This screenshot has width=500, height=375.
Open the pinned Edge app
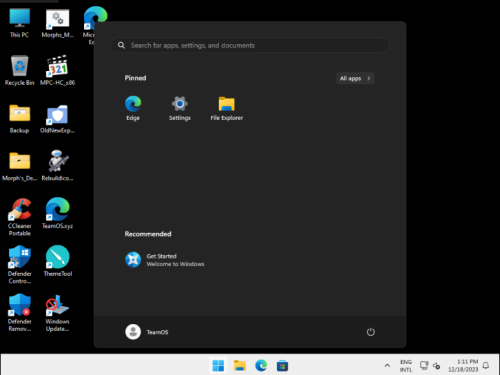(x=133, y=108)
